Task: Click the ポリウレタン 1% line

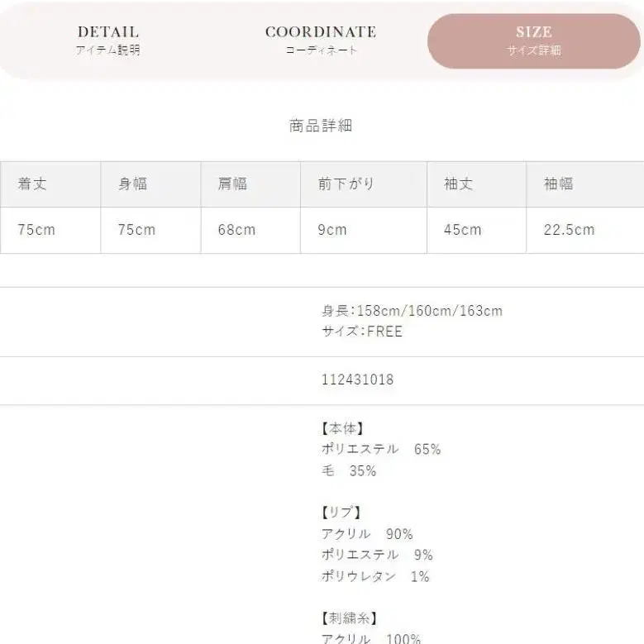Action: tap(375, 576)
